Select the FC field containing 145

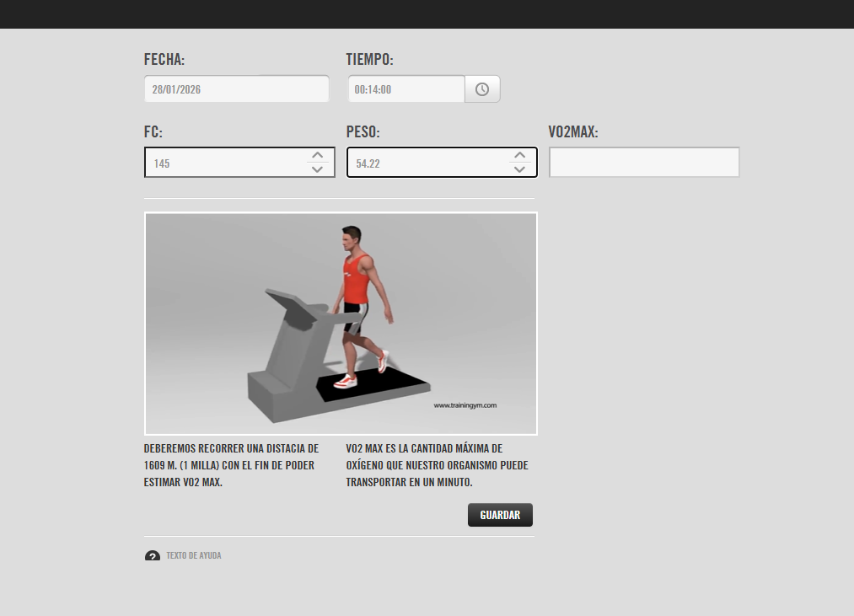point(223,163)
